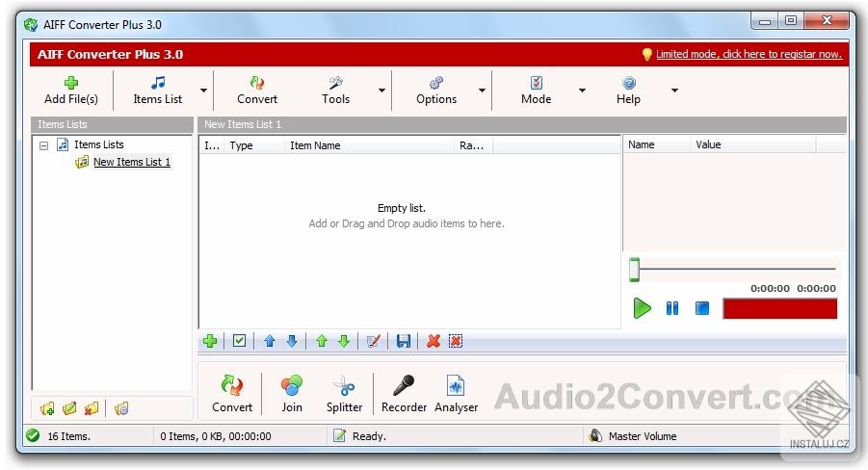Click the Add File(s) toolbar button
868x470 pixels.
pyautogui.click(x=71, y=91)
